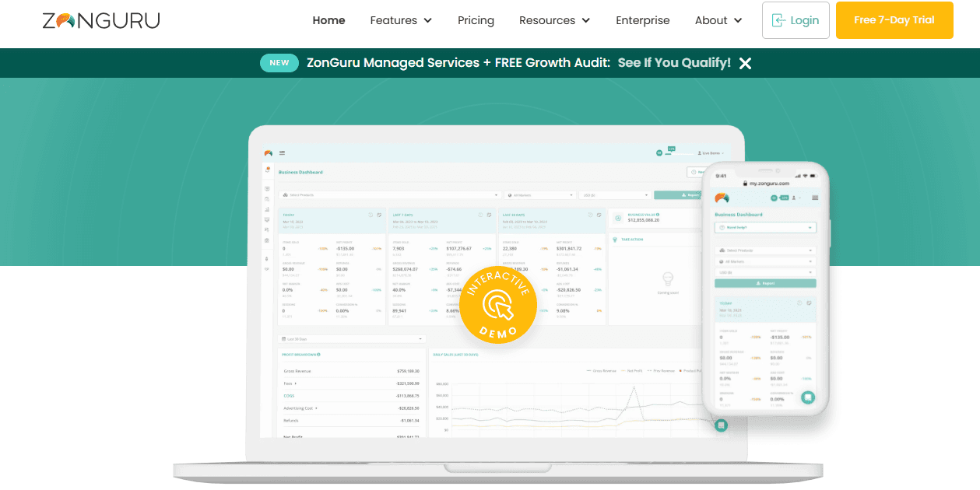Screen dimensions: 980x490
Task: Click the progress bar in the laptop dashboard header
Action: (x=679, y=154)
